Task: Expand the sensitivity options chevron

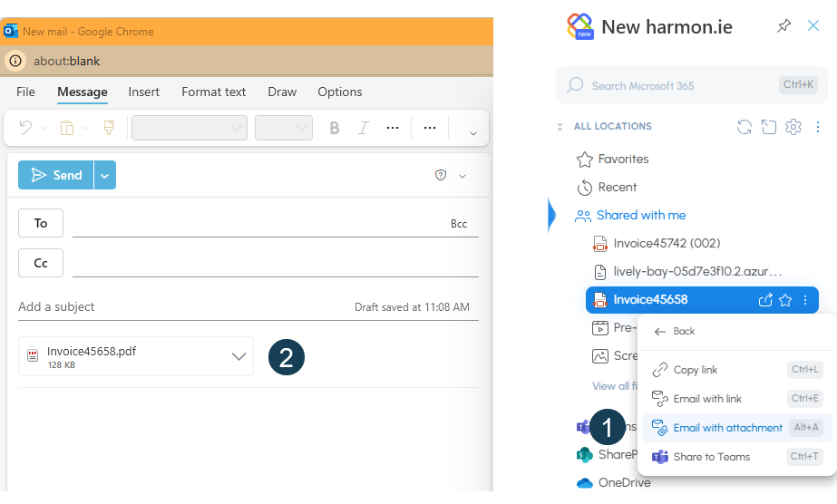Action: pos(462,176)
